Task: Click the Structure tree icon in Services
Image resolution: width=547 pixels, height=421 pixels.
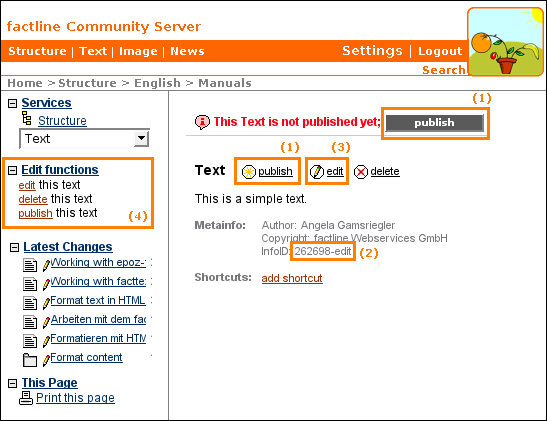Action: pyautogui.click(x=27, y=118)
